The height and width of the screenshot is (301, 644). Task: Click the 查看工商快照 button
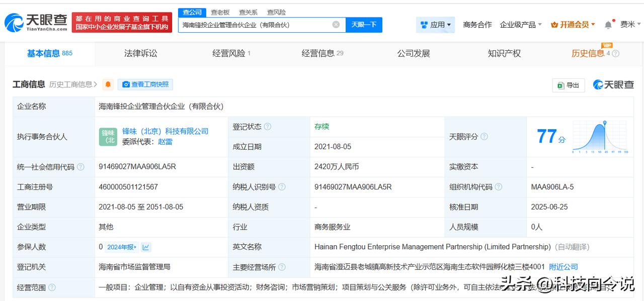[x=145, y=84]
